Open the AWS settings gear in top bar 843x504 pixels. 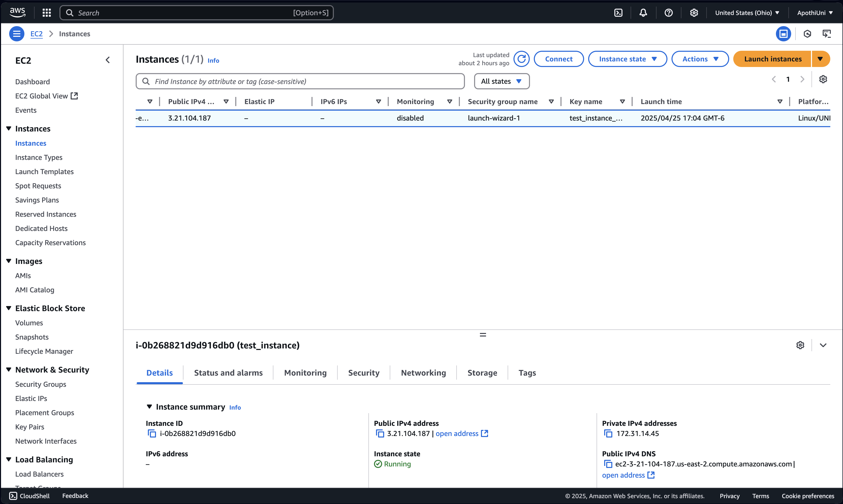694,13
